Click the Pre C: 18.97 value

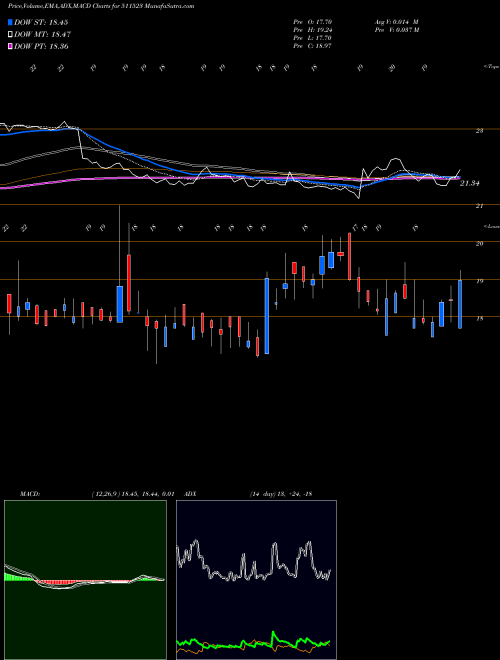pos(313,46)
